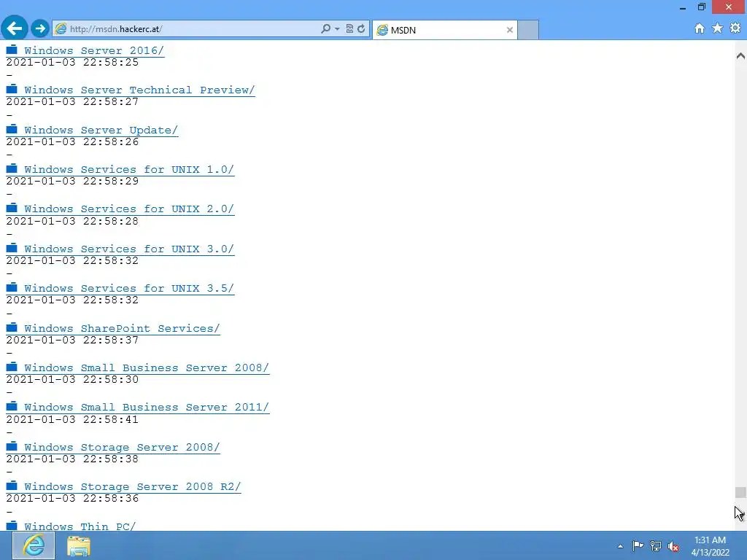The image size is (747, 560).
Task: Click folder icon beside Services for UNIX 1.0/
Action: click(x=12, y=168)
